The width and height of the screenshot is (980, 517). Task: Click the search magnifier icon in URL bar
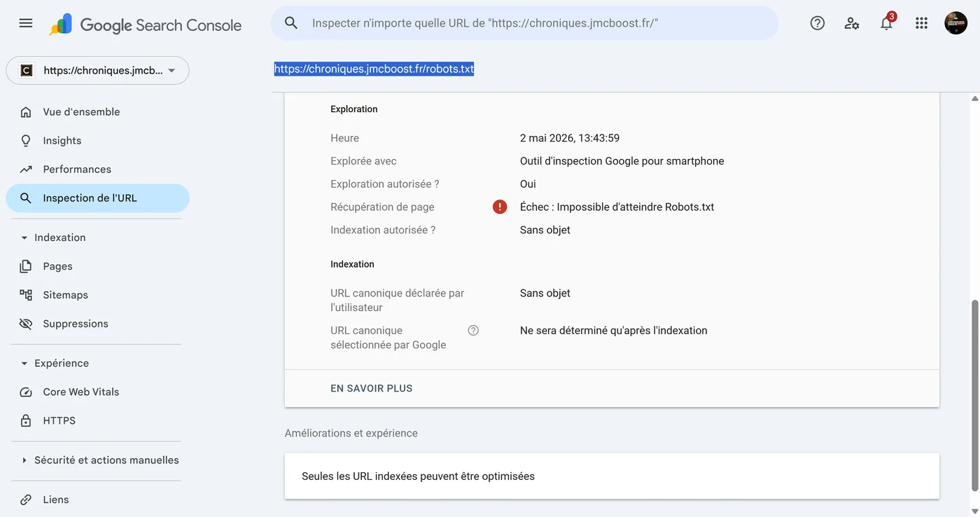(x=291, y=23)
